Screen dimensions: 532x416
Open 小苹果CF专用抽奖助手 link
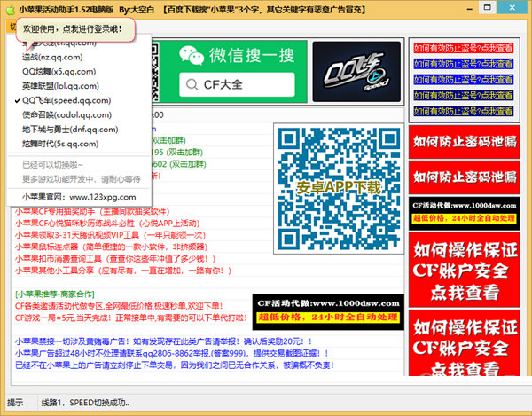point(92,211)
